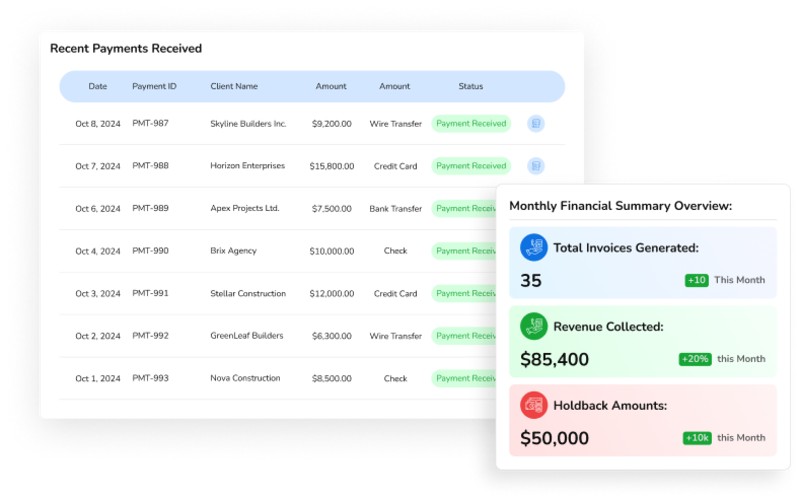
Task: Click client name GreenLeaf Builders
Action: coord(247,336)
